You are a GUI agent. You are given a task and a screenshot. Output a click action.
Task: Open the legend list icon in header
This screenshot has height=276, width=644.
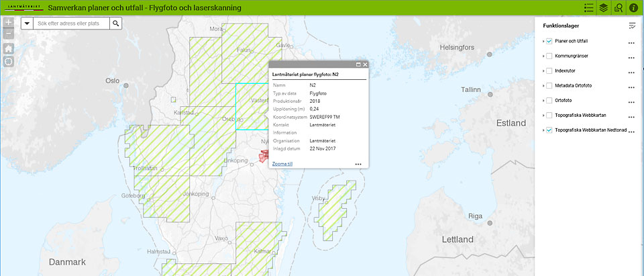pyautogui.click(x=589, y=8)
